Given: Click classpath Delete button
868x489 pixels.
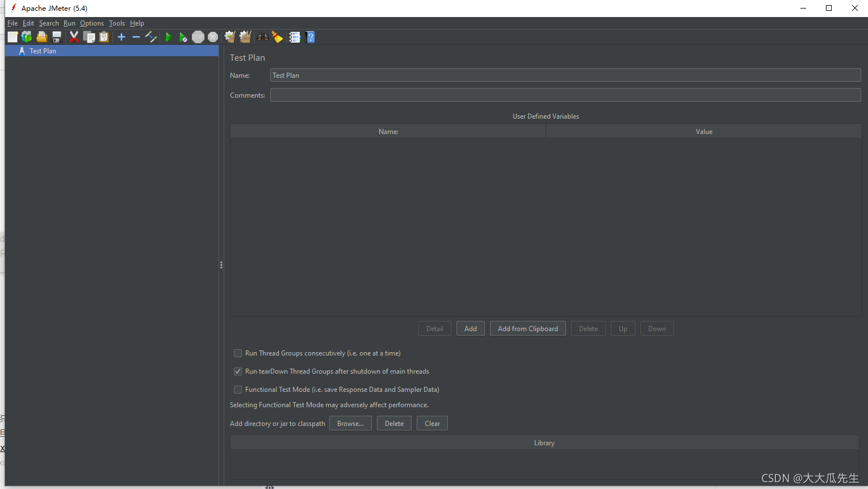Looking at the screenshot, I should coord(394,423).
